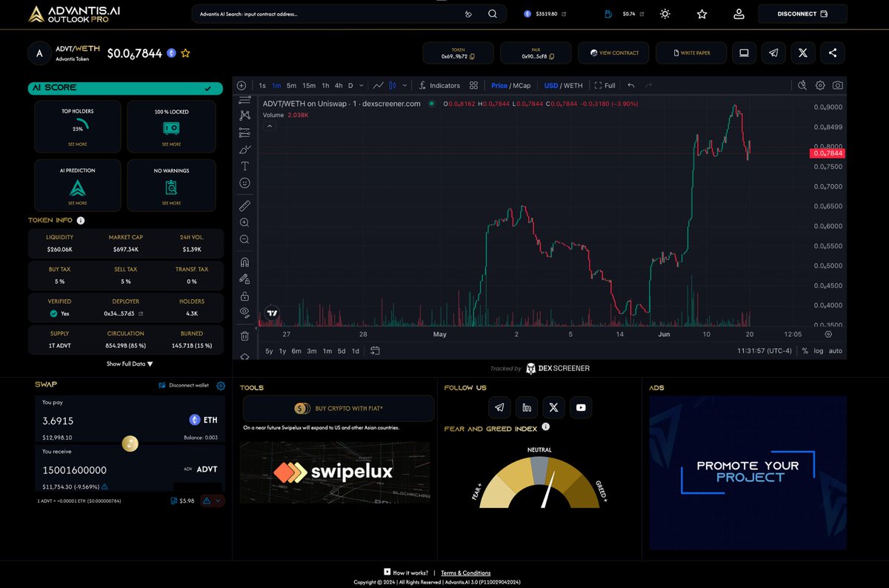This screenshot has width=889, height=588.
Task: Click the search icon in search bar
Action: 493,13
